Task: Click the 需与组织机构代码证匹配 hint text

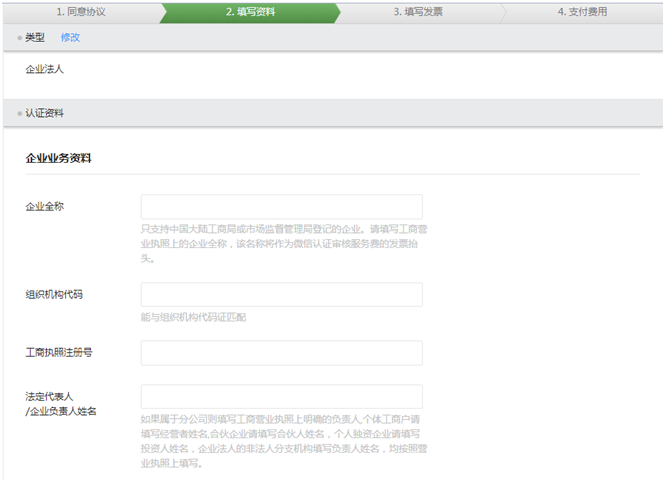Action: point(193,317)
